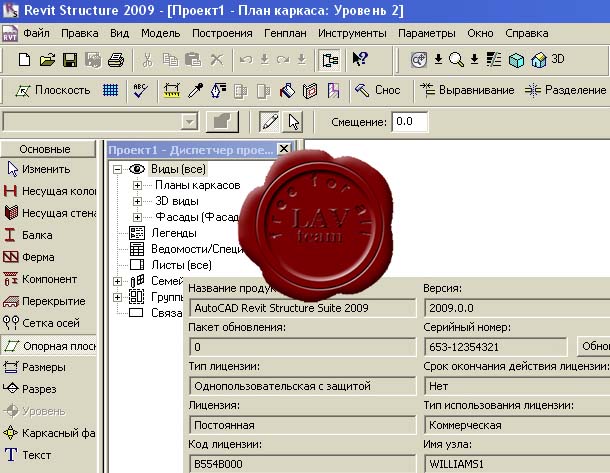Screen dimensions: 610x473
Task: Expand the Планы каркасов node
Action: [x=137, y=185]
